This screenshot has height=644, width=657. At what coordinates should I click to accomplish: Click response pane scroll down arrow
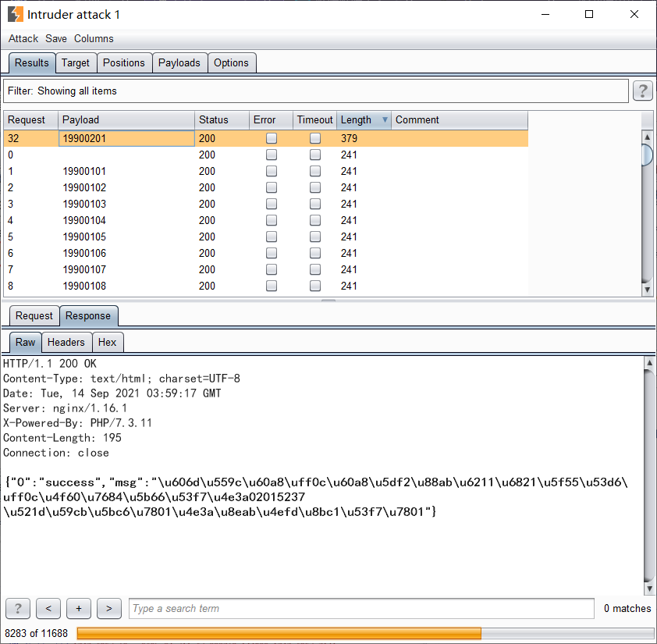click(649, 589)
